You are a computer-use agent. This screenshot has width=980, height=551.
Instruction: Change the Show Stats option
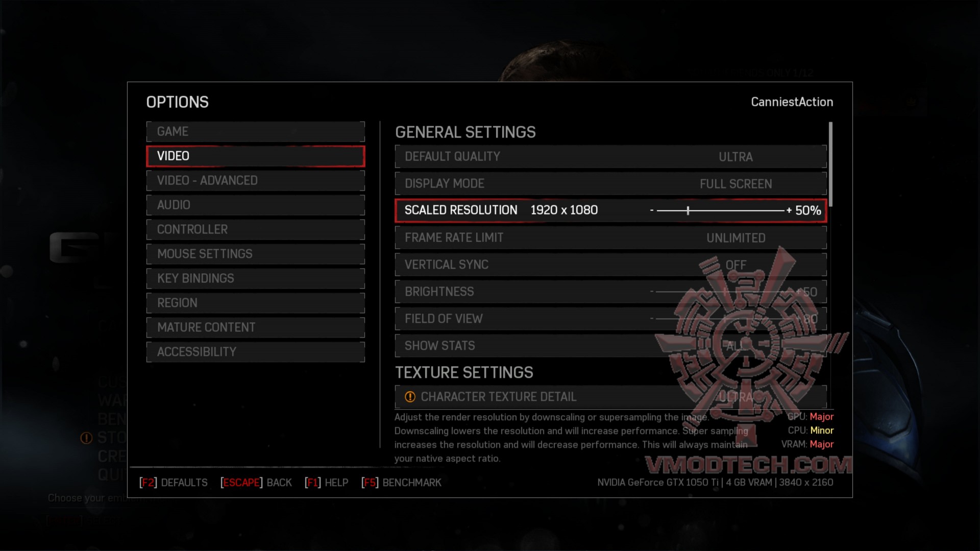610,346
